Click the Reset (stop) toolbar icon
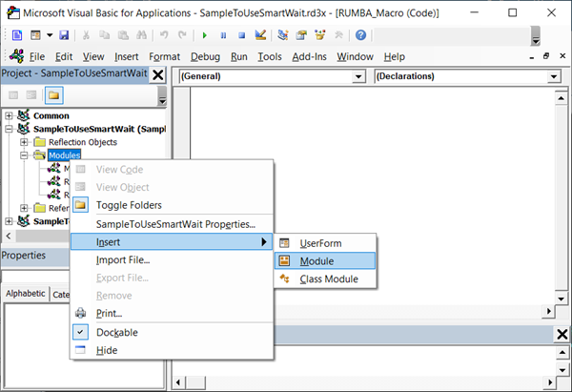This screenshot has width=572, height=392. click(x=239, y=35)
